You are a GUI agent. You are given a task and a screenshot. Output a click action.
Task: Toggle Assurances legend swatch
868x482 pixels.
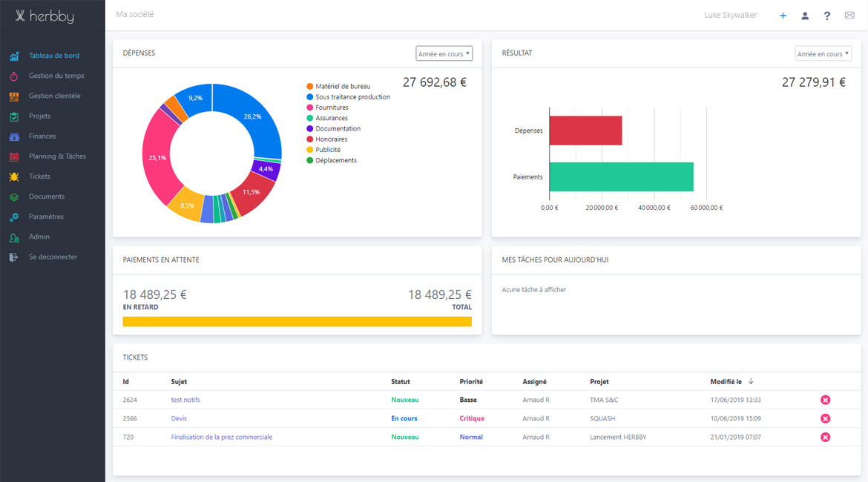(x=310, y=118)
